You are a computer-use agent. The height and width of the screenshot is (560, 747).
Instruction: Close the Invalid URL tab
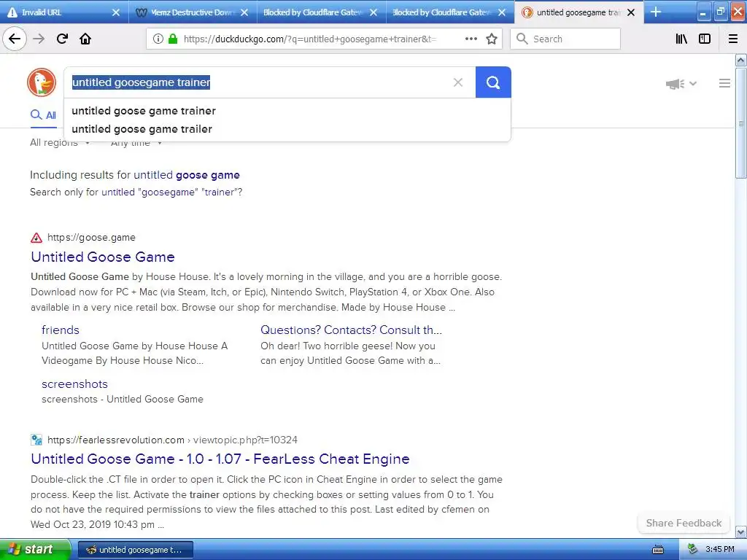click(116, 12)
